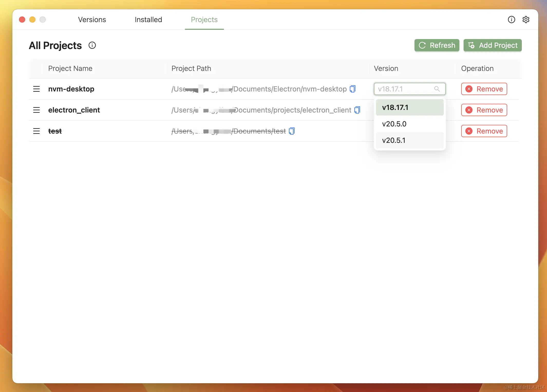
Task: Click the Refresh button
Action: 437,45
